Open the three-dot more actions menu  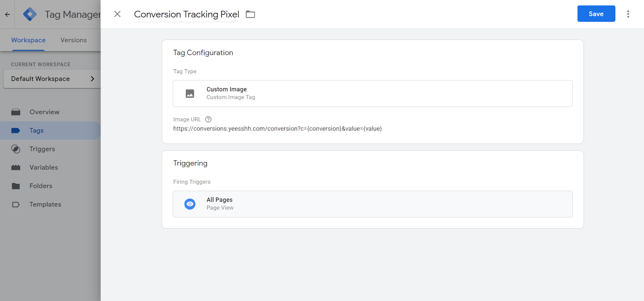628,14
